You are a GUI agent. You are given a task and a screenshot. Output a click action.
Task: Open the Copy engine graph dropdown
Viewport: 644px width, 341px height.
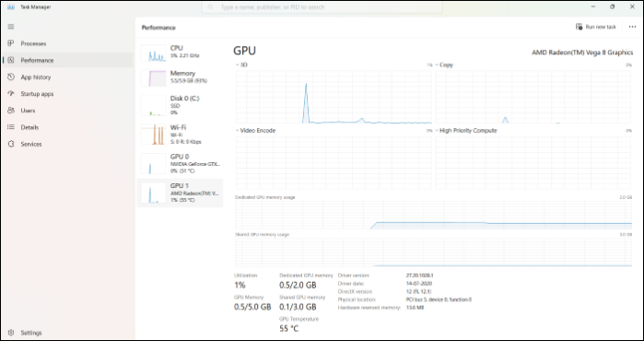pos(437,65)
